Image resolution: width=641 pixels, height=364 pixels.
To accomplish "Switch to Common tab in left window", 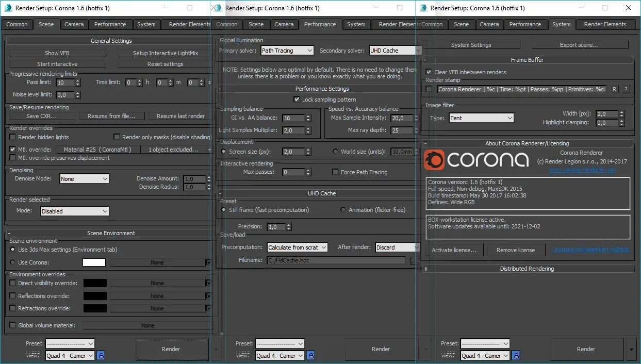I will click(x=17, y=24).
